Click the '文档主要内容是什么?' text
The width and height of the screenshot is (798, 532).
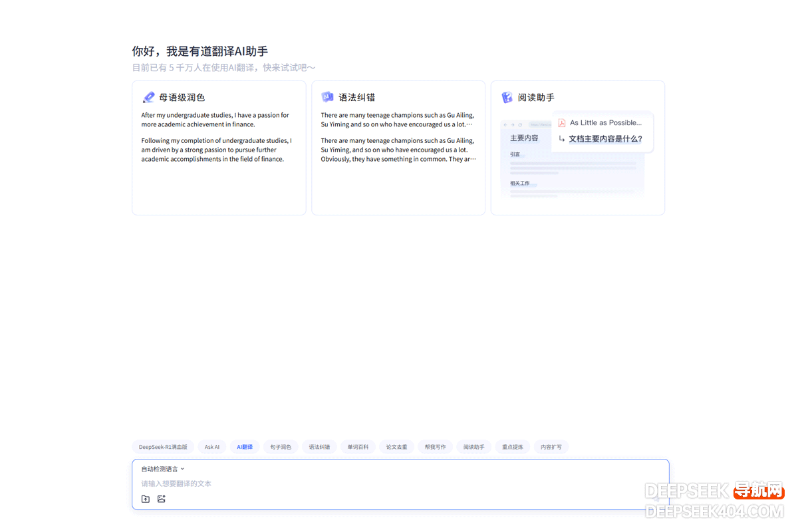pyautogui.click(x=605, y=139)
